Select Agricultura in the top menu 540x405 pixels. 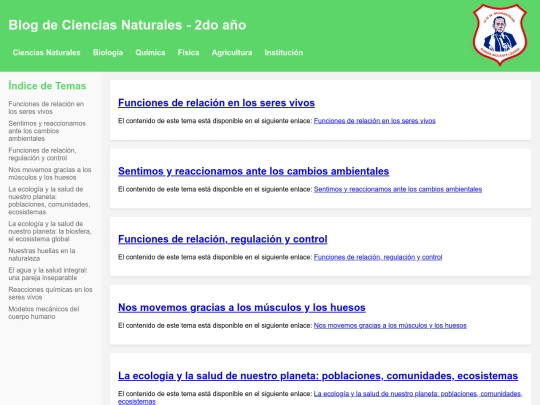232,52
